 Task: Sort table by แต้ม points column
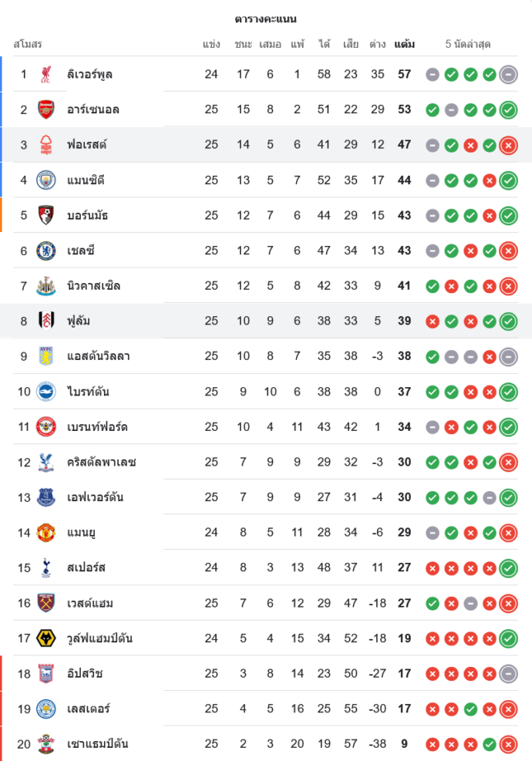tap(404, 44)
